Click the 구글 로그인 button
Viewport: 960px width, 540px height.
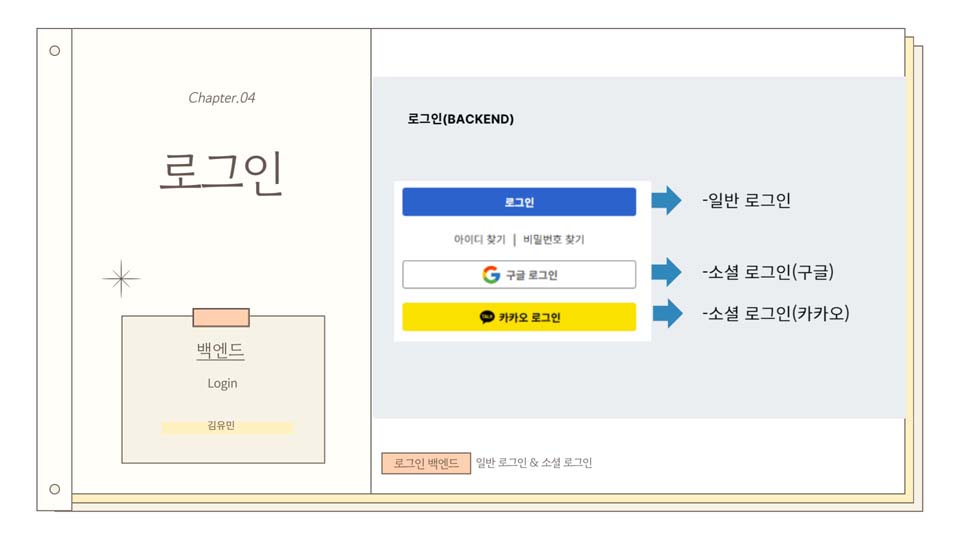tap(519, 274)
